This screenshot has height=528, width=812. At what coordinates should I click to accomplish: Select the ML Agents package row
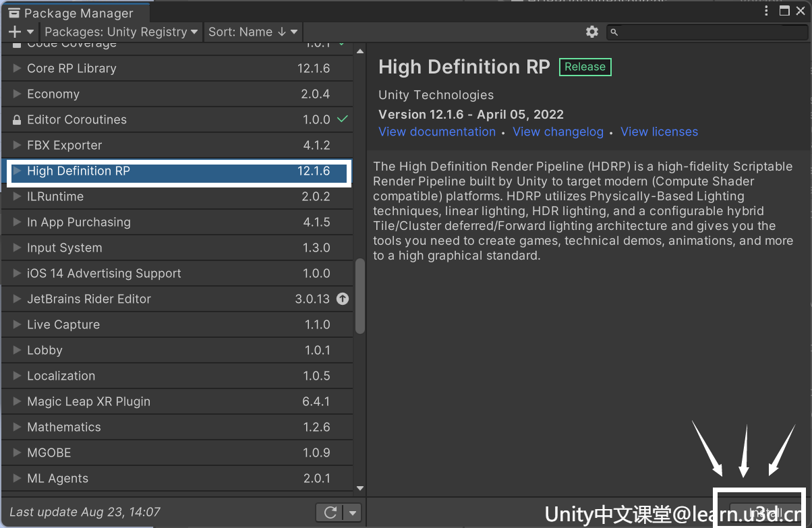click(177, 478)
